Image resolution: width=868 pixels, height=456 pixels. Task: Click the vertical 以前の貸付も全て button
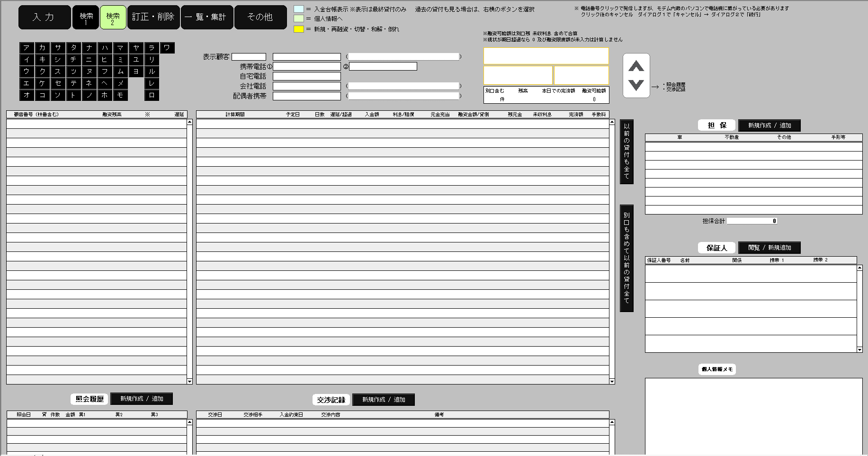coord(626,152)
